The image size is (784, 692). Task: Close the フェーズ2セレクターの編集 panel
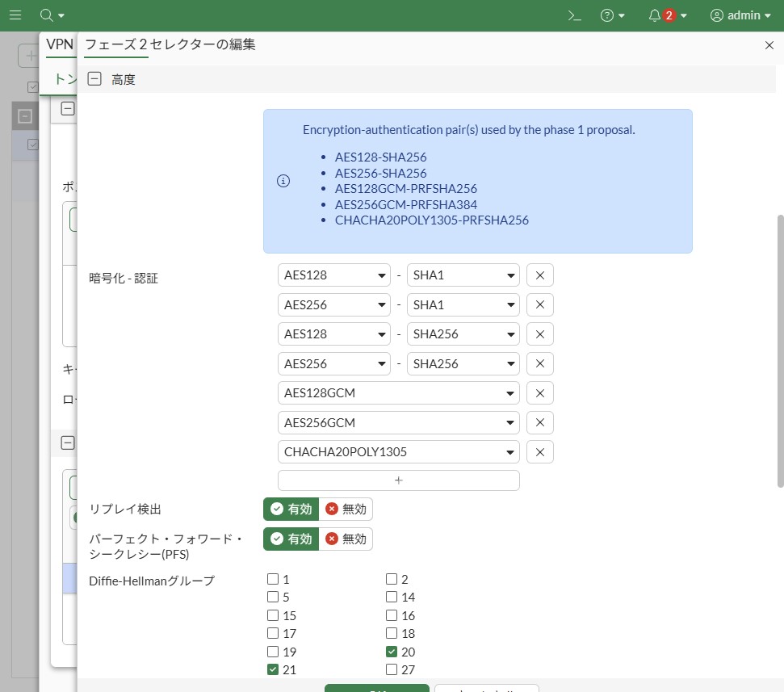coord(769,45)
